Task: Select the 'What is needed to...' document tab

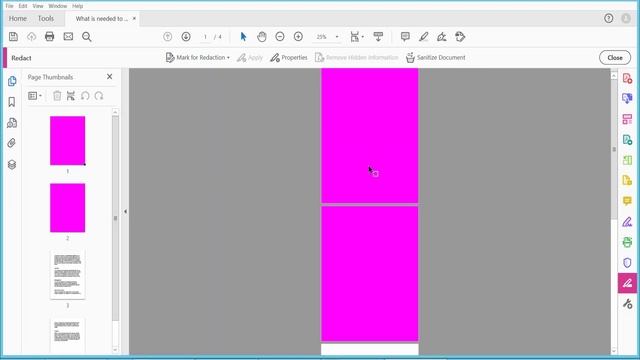Action: tap(102, 19)
